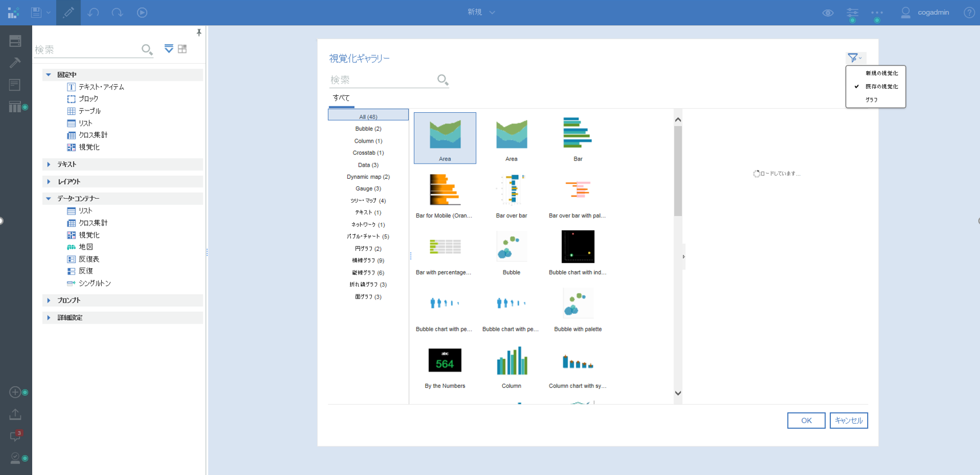
Task: Open the 新規 title dropdown chevron
Action: pyautogui.click(x=492, y=12)
